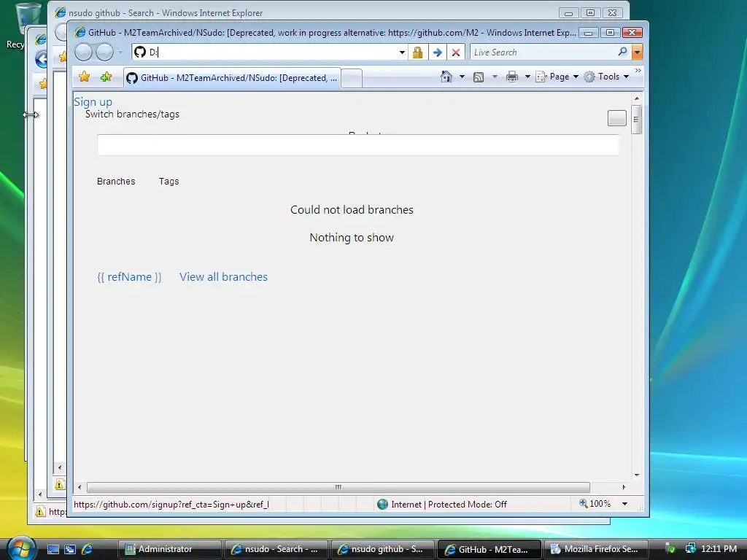Open search provider options dropdown
This screenshot has width=747, height=560.
tap(638, 52)
